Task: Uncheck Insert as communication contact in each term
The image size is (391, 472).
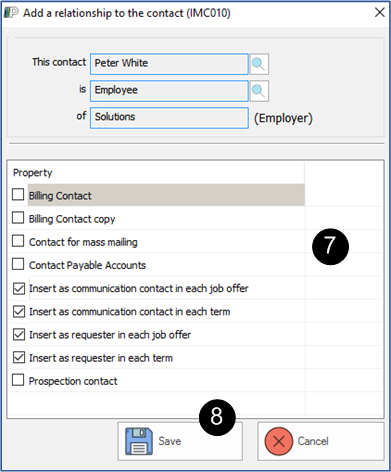Action: click(x=19, y=312)
